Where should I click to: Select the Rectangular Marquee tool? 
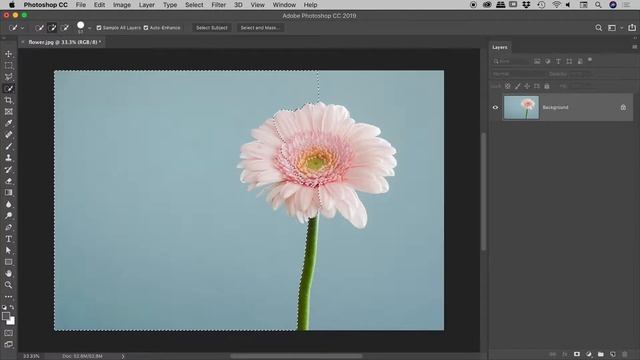9,65
